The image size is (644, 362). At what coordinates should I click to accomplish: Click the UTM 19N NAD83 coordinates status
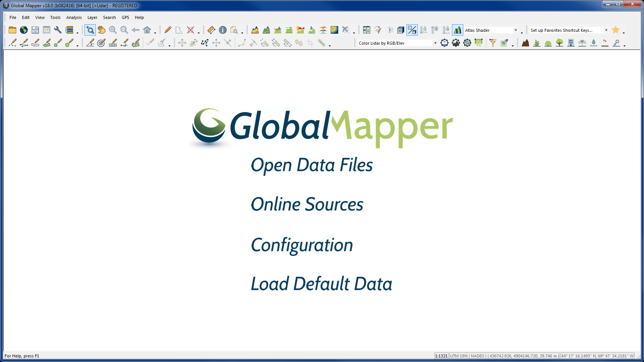click(504, 356)
